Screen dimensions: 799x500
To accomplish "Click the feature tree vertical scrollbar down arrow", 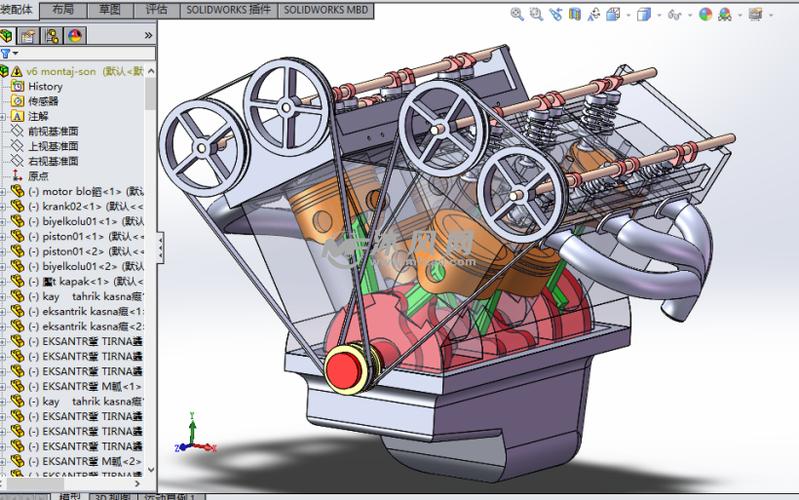I will coord(151,469).
